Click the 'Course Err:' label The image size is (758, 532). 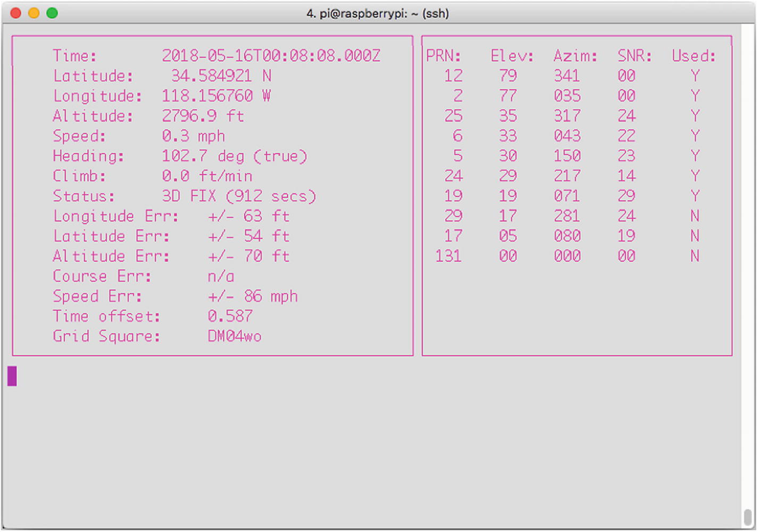[x=102, y=277]
